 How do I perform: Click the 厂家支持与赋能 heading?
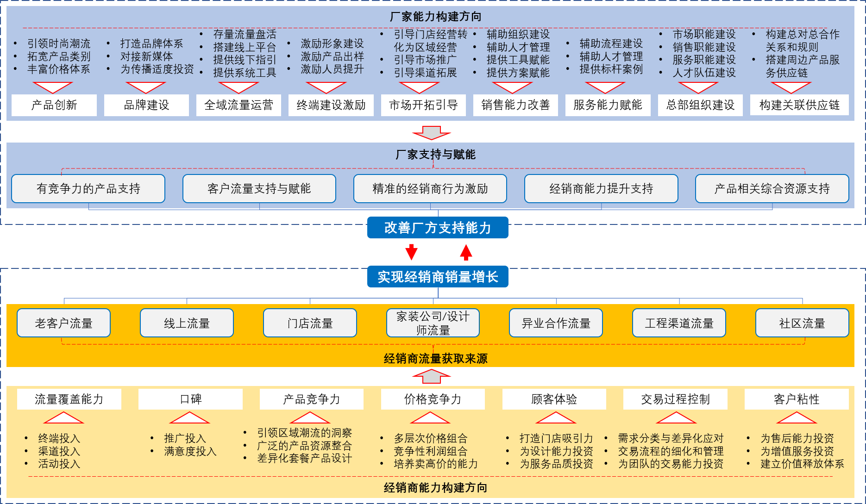[x=435, y=155]
